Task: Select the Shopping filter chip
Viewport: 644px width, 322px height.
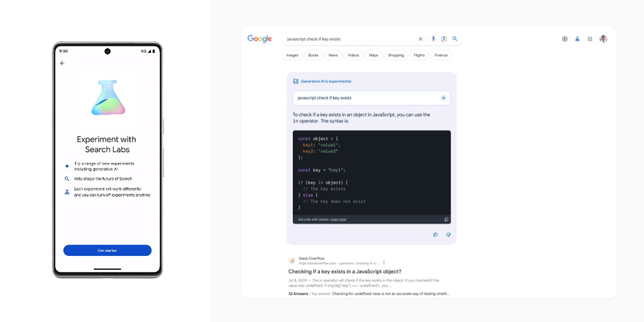Action: [x=396, y=55]
